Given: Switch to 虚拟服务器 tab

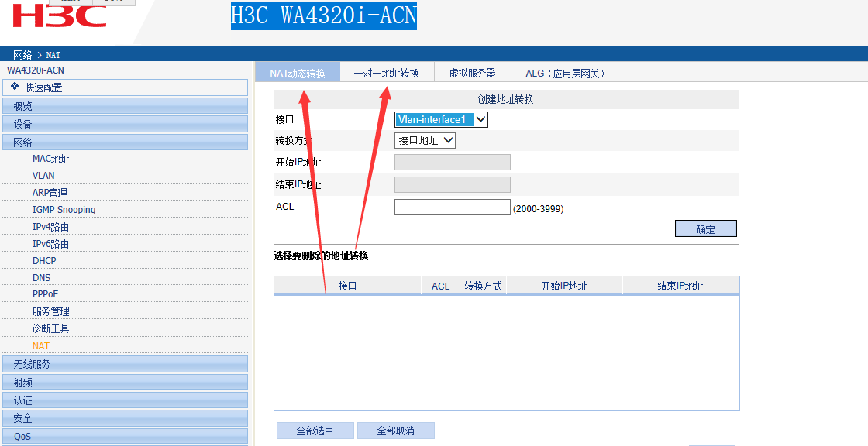Looking at the screenshot, I should 472,73.
